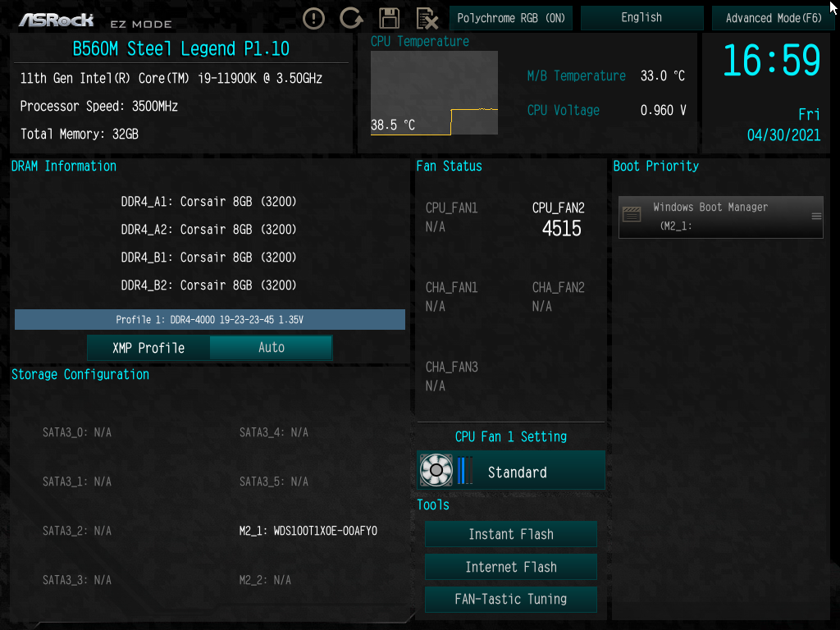Launch FAN-Tastic Tuning
The width and height of the screenshot is (840, 630).
(511, 599)
